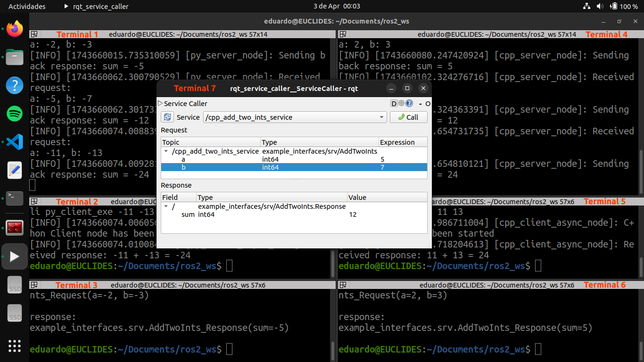Click "nts_Request(a=2, b=3)" output line
This screenshot has height=362, width=644.
pos(393,295)
